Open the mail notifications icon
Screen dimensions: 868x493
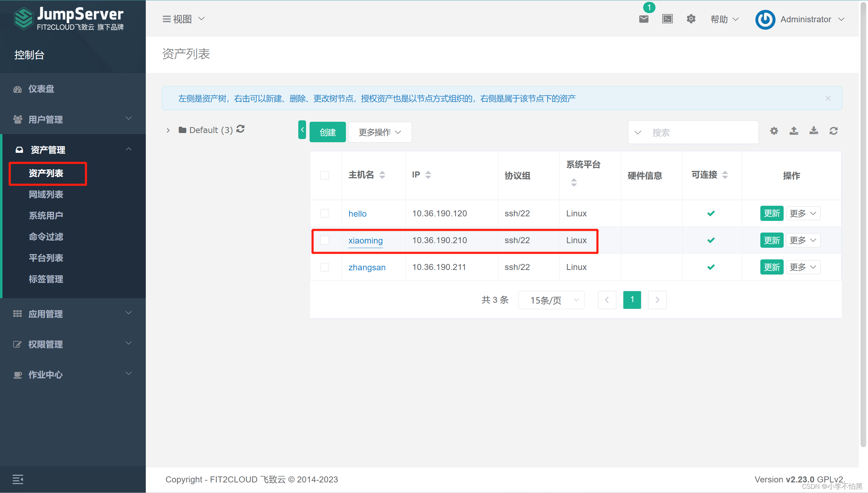point(643,19)
